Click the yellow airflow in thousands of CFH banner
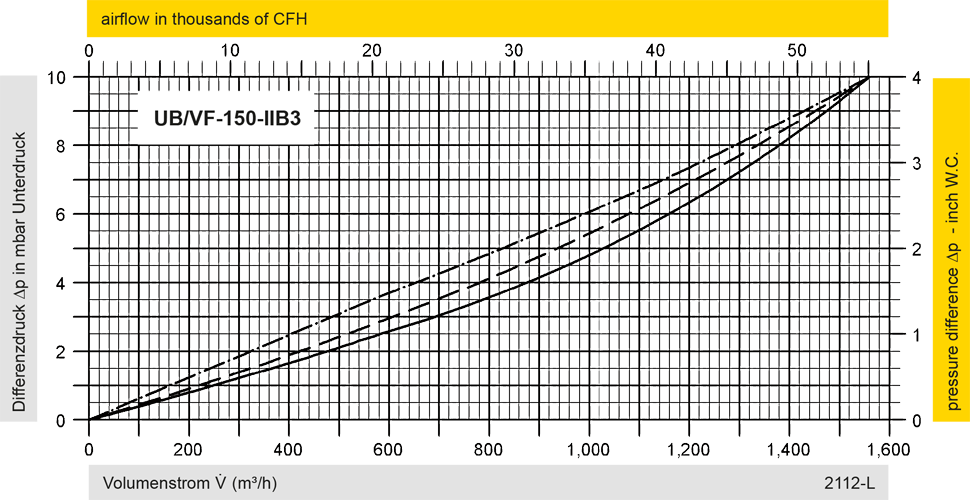Screen dimensions: 970x500 (x=487, y=19)
